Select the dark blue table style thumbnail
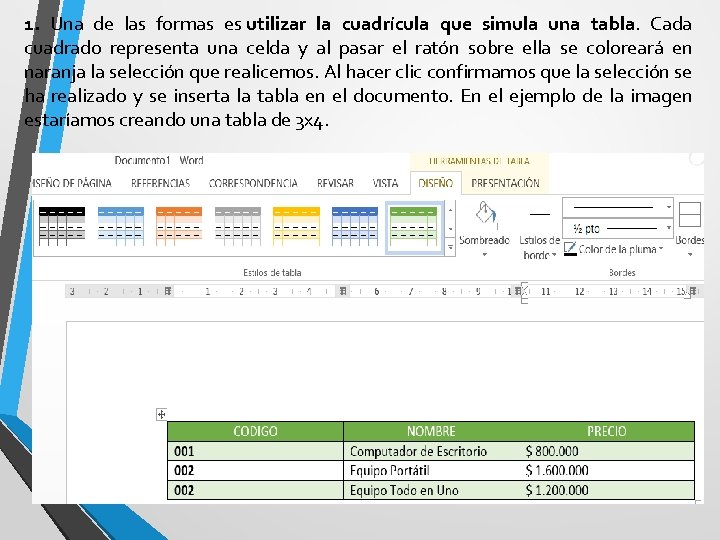Screen dimensions: 720x540 pyautogui.click(x=355, y=226)
